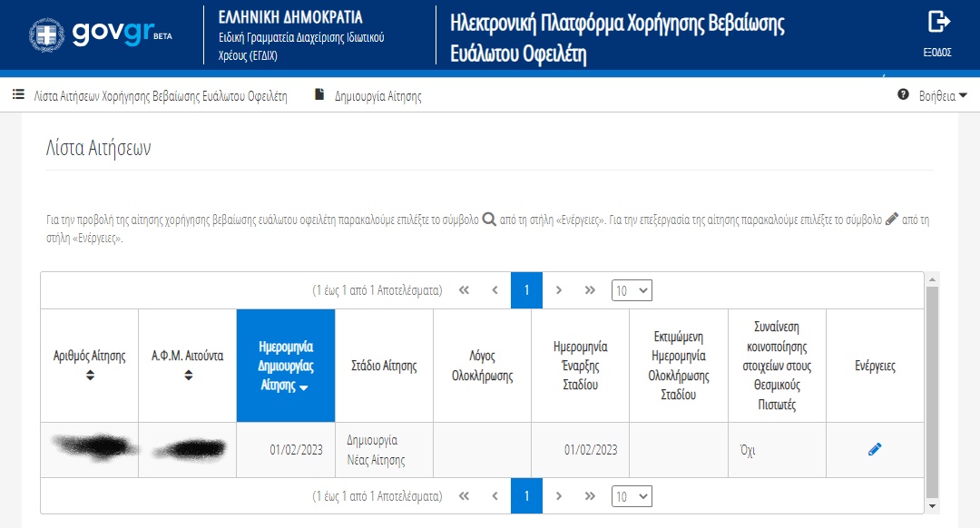Go to last page in bottom paginator
The image size is (980, 528).
pyautogui.click(x=590, y=496)
